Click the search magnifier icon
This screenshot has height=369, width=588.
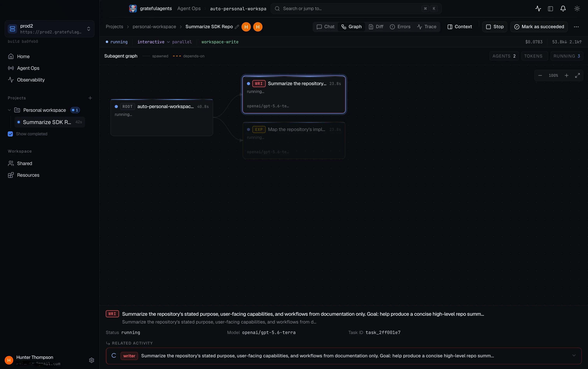(277, 9)
